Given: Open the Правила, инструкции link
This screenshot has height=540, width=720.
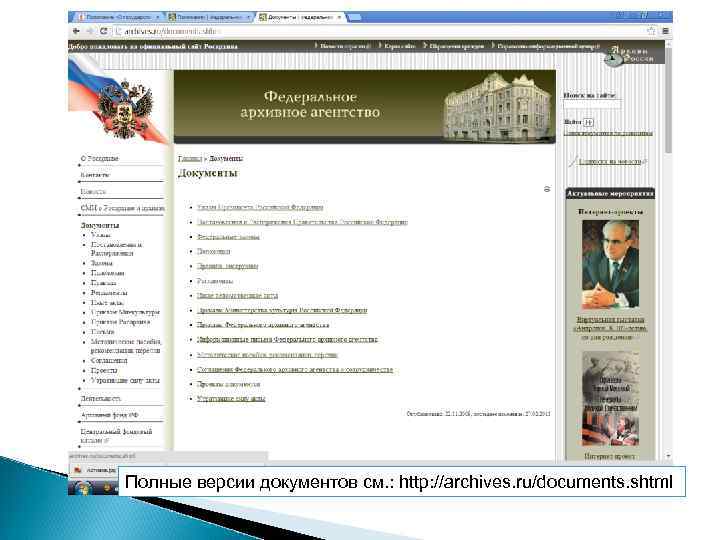Looking at the screenshot, I should tap(227, 266).
